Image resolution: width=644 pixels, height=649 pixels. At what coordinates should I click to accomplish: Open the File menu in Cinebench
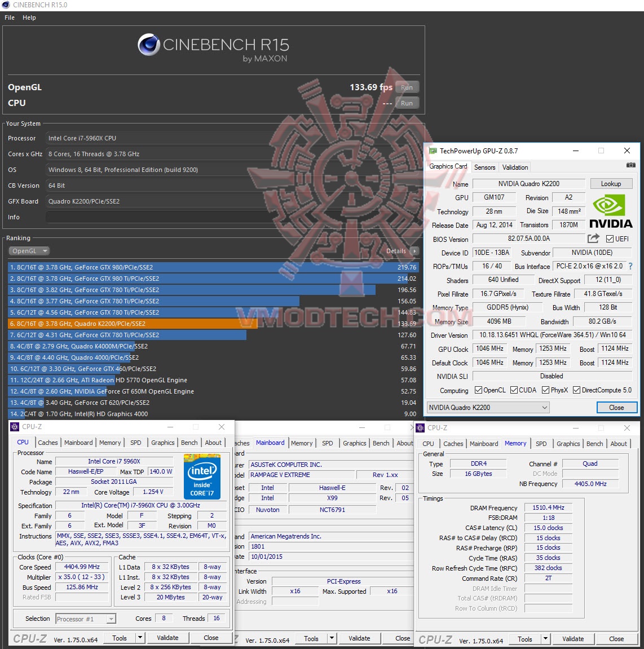(x=10, y=17)
